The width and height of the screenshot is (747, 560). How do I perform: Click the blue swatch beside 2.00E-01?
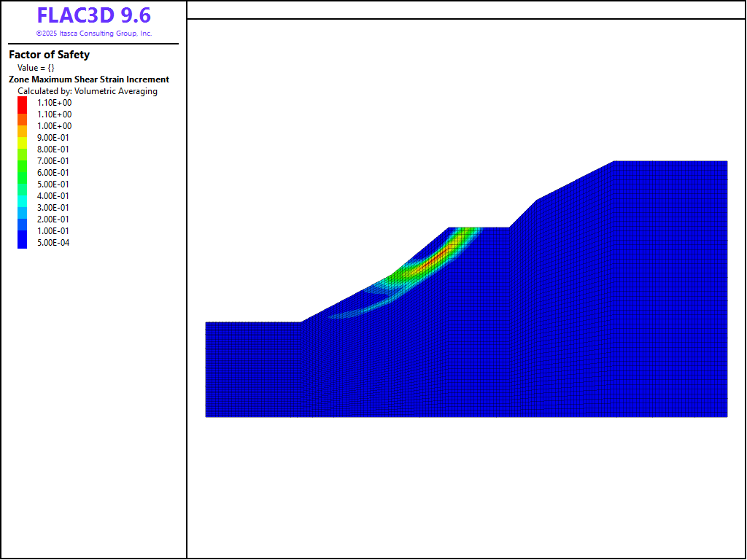pyautogui.click(x=22, y=219)
